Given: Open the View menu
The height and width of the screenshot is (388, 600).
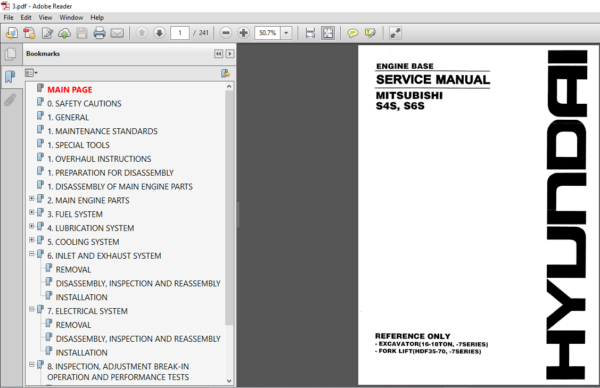Looking at the screenshot, I should 45,18.
